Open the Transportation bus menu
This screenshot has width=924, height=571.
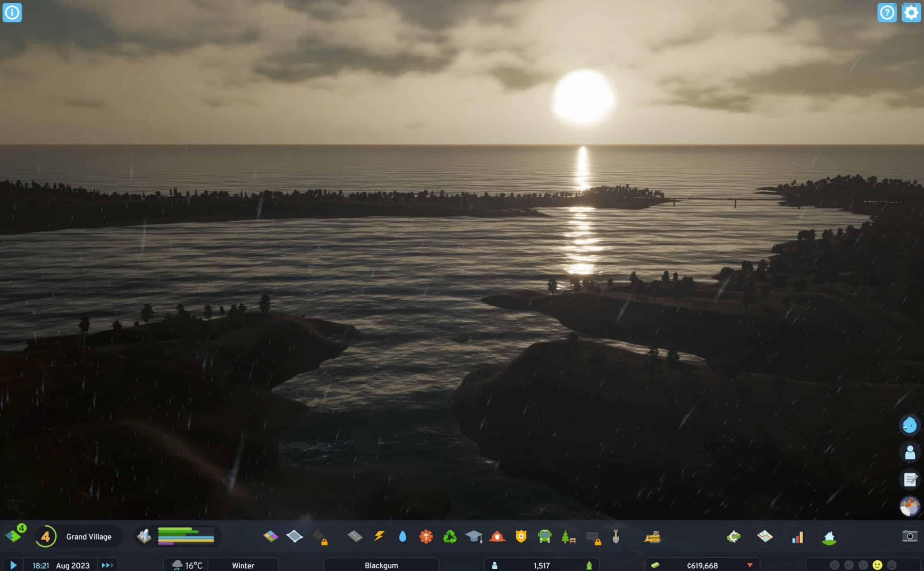545,536
